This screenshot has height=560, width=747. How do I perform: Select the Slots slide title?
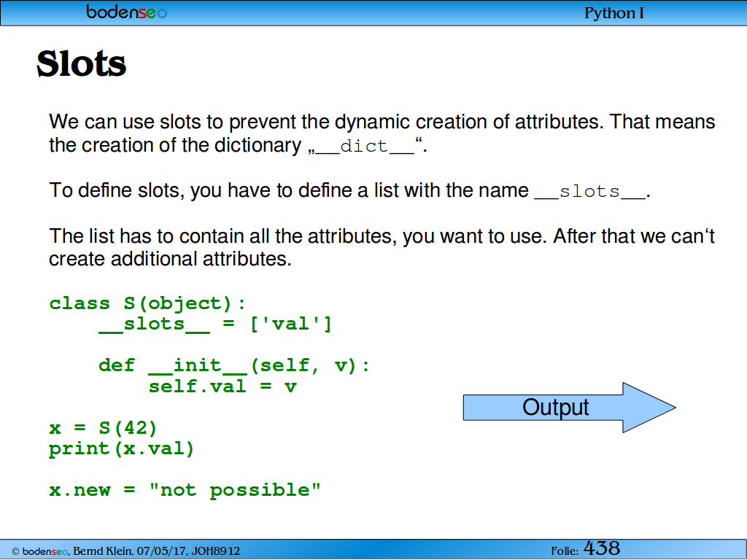(x=82, y=64)
